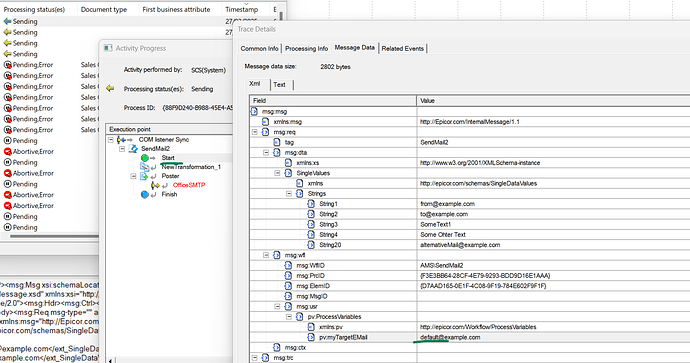The height and width of the screenshot is (363, 690).
Task: Click the COM listener Sync icon
Action: [121, 139]
